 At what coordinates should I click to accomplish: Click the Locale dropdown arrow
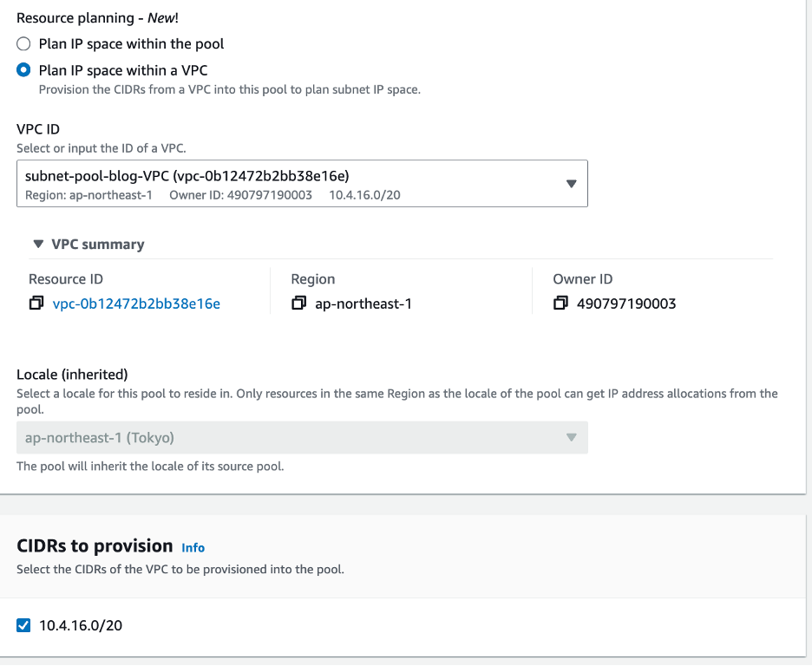tap(571, 438)
